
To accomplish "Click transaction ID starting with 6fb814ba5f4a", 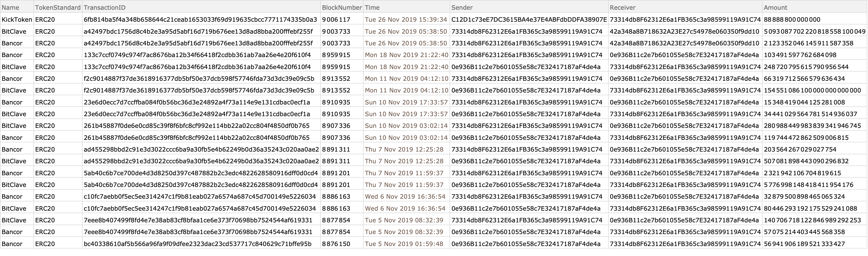I will pyautogui.click(x=200, y=19).
